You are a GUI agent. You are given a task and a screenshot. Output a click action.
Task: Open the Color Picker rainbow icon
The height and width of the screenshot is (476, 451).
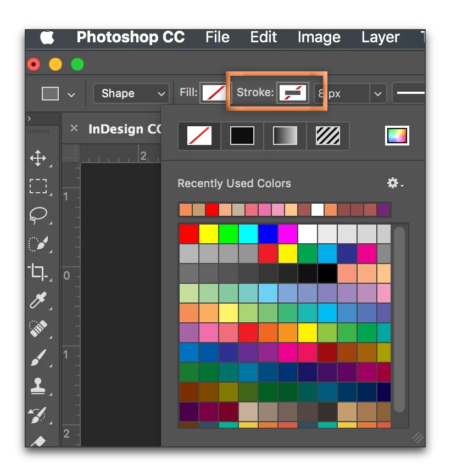click(397, 136)
